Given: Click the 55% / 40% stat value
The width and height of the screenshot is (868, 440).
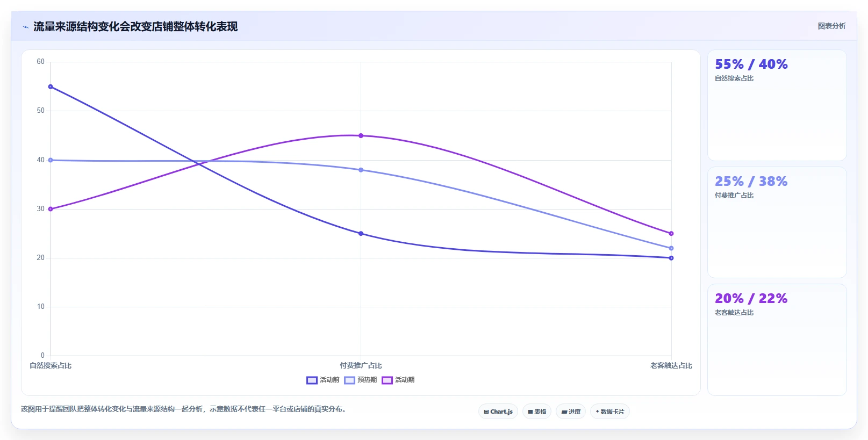Looking at the screenshot, I should (x=751, y=64).
